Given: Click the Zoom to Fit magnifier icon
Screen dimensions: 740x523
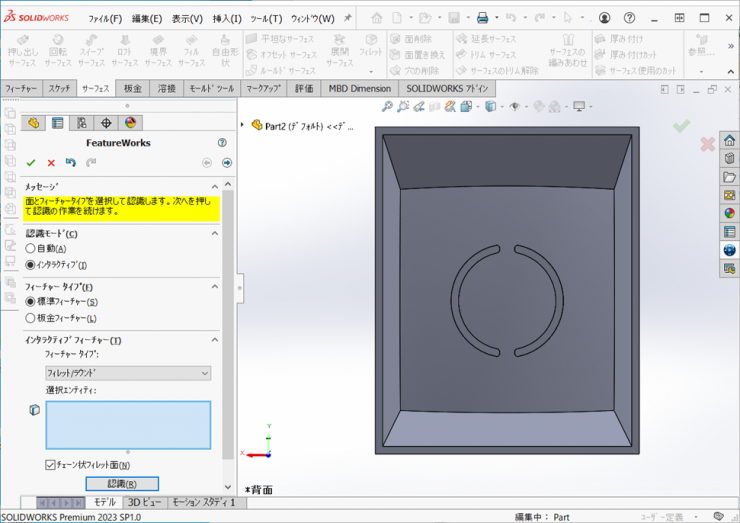Looking at the screenshot, I should click(x=387, y=107).
